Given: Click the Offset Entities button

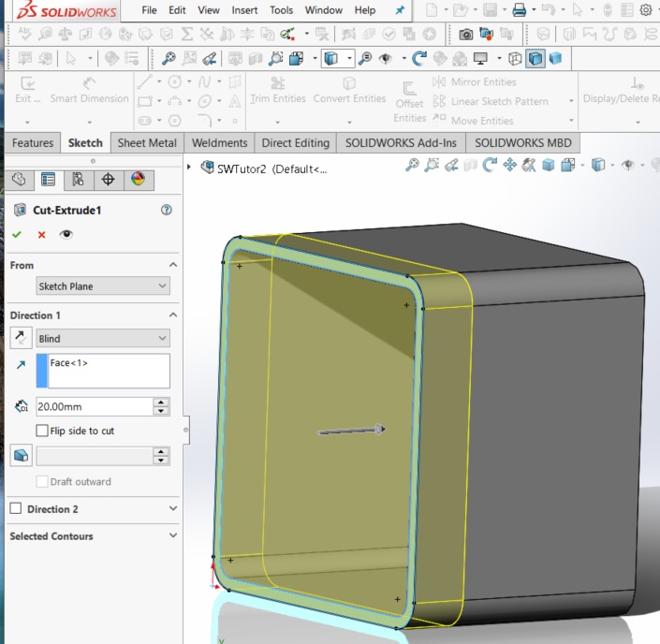Looking at the screenshot, I should pyautogui.click(x=409, y=101).
